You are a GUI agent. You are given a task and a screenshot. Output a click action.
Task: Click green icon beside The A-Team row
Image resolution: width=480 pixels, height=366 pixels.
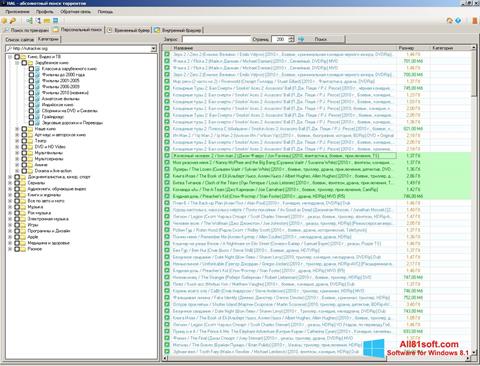point(167,189)
